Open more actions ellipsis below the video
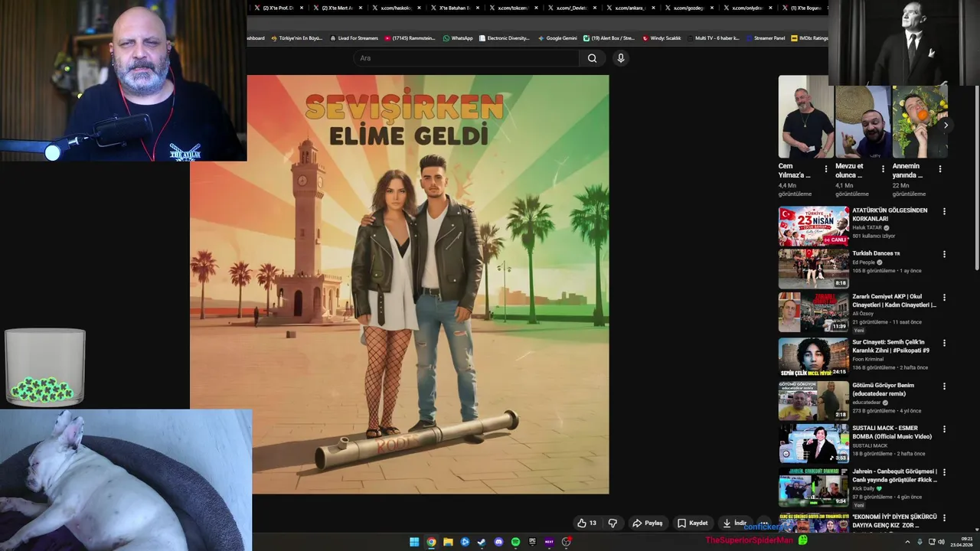This screenshot has height=551, width=980. (763, 523)
